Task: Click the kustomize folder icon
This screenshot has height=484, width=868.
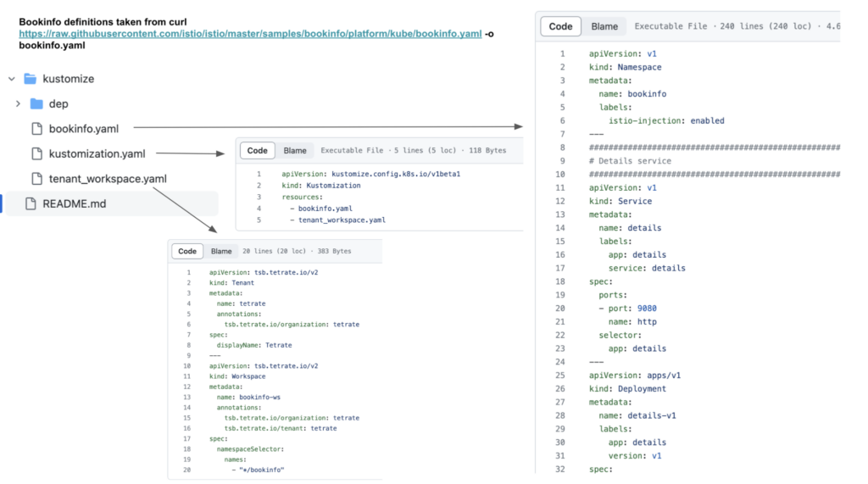Action: click(x=31, y=79)
